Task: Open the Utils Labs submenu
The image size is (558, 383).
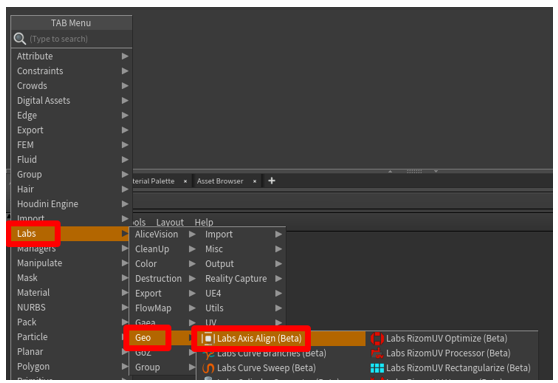Action: pos(243,308)
